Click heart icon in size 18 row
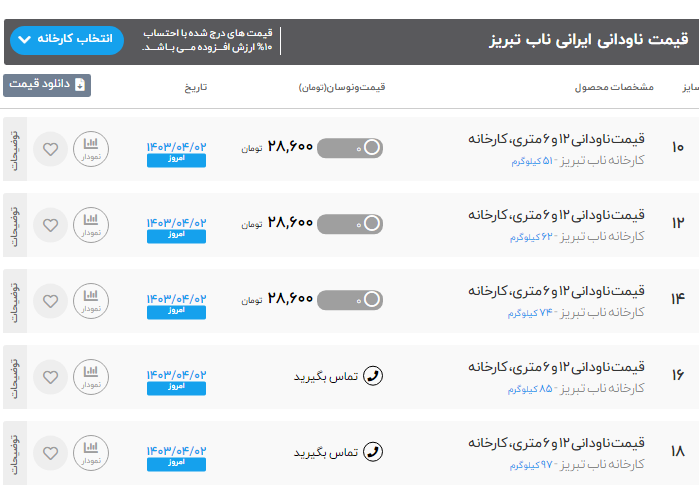Viewport: 699px width, 494px height. point(50,452)
